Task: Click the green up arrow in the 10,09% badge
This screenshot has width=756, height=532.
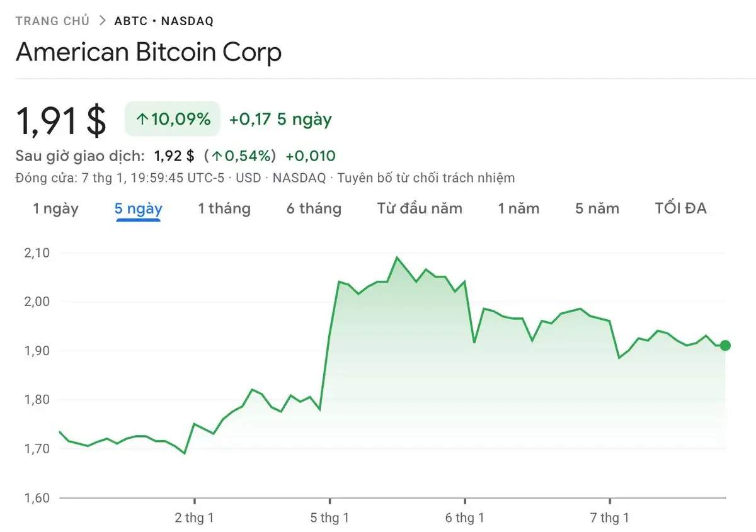Action: tap(144, 118)
